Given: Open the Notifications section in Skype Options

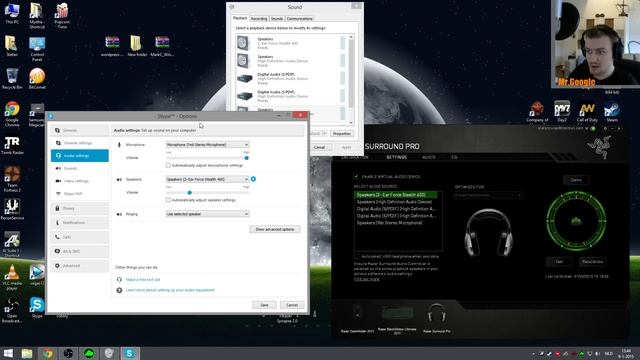Looking at the screenshot, I should pyautogui.click(x=80, y=222).
